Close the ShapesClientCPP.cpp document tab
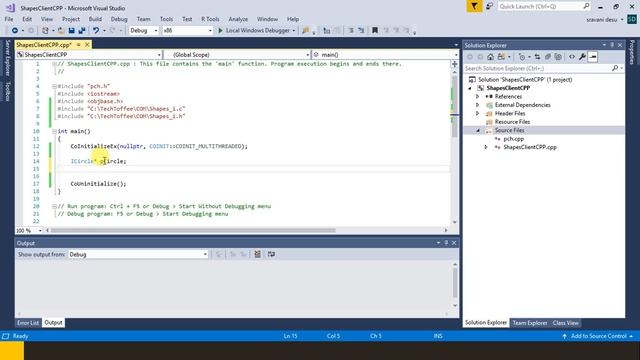Screen dimensions: 640x360 tap(87, 45)
